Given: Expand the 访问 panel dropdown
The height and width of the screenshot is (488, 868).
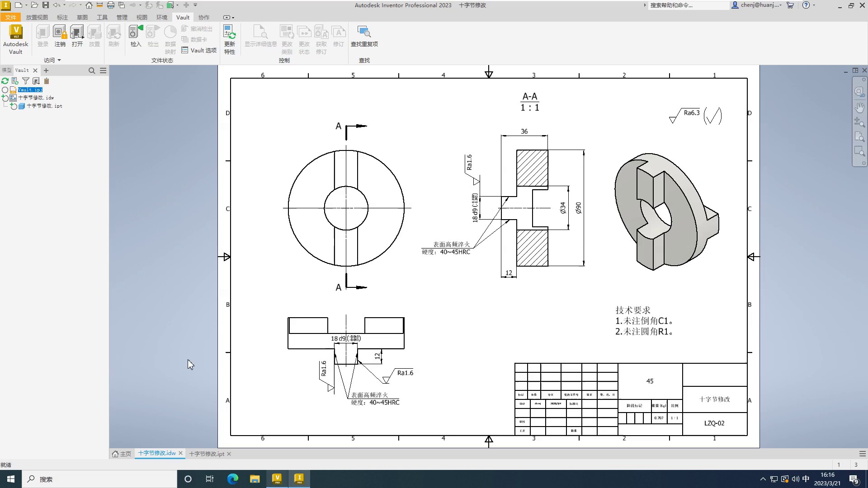Looking at the screenshot, I should coord(52,60).
